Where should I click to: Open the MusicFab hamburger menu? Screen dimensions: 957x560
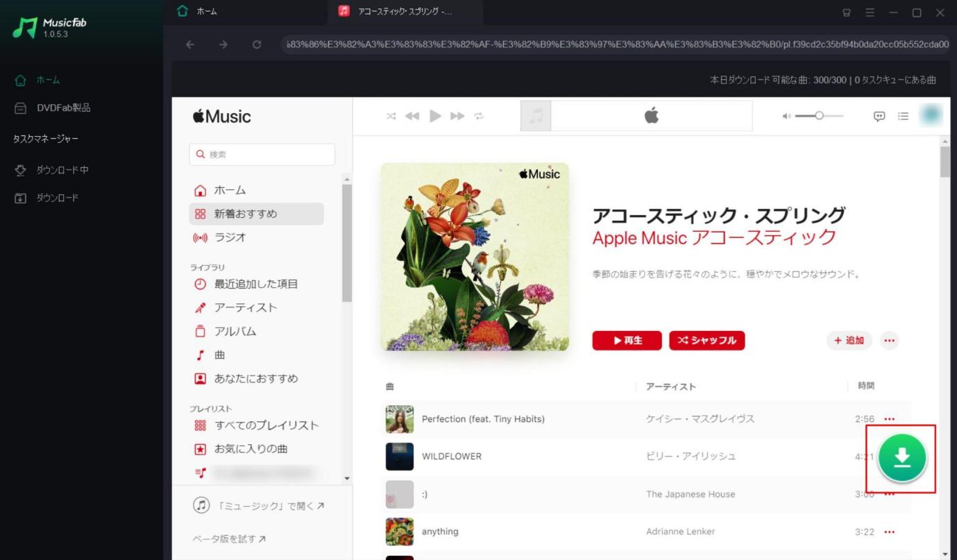(870, 12)
